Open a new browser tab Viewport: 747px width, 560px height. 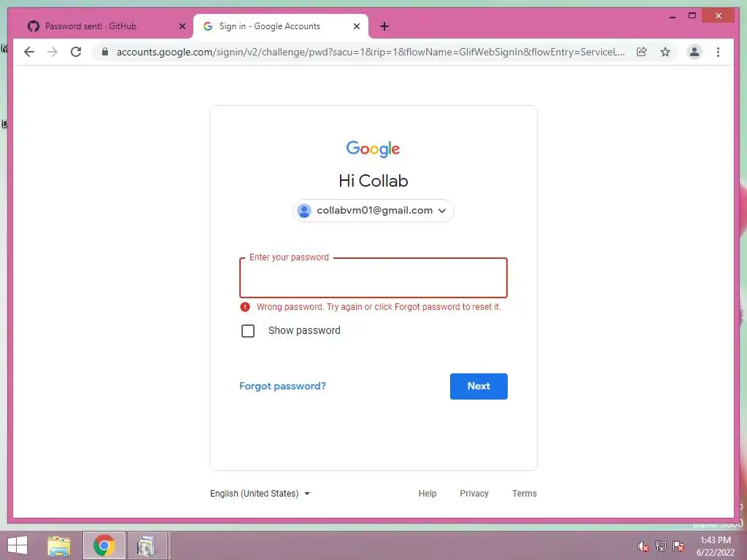tap(384, 26)
